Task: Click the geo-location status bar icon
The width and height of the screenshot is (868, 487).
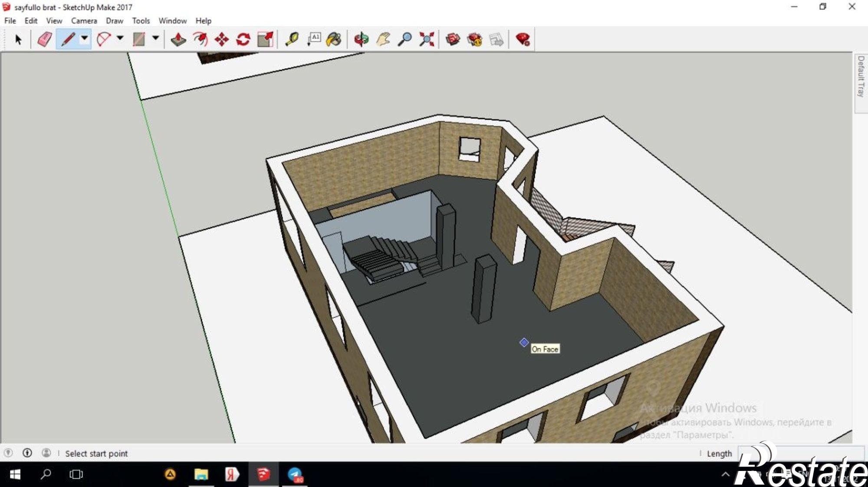Action: (x=8, y=453)
